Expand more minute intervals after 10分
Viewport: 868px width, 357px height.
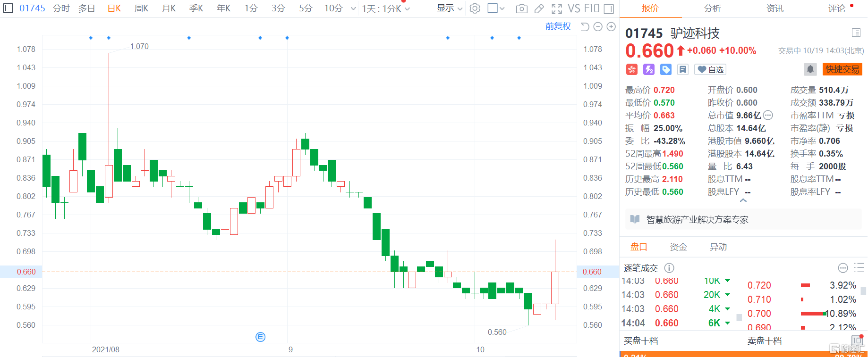pos(353,8)
